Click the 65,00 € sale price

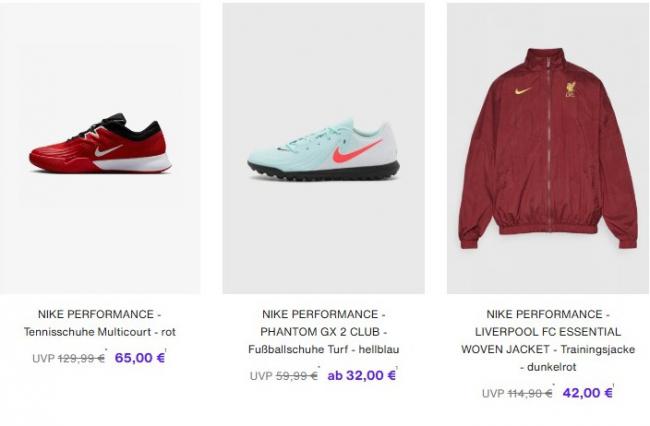140,358
